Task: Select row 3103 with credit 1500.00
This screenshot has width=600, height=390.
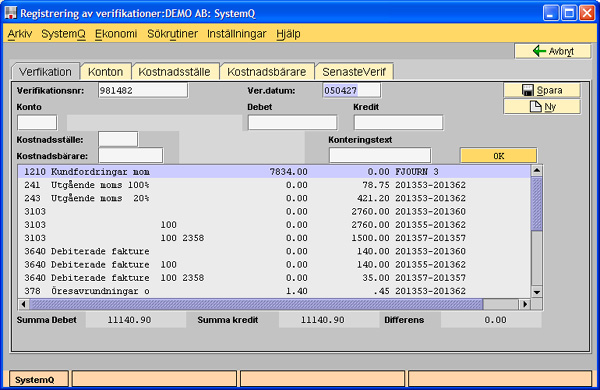Action: coord(274,238)
